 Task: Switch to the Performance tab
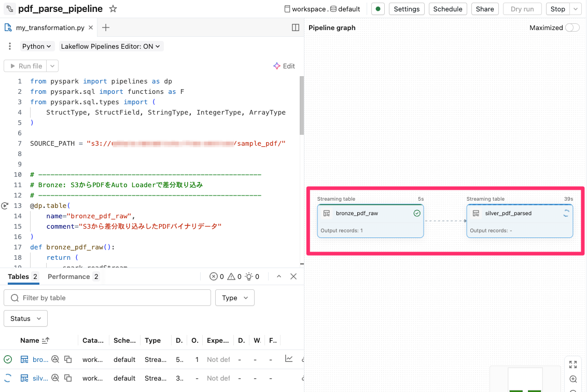pyautogui.click(x=68, y=276)
